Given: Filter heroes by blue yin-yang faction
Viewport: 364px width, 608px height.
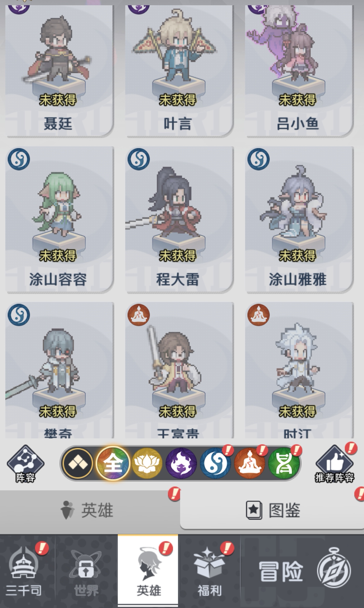Looking at the screenshot, I should 215,463.
